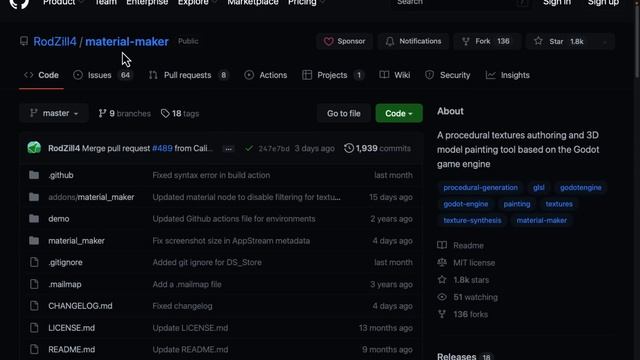640x360 pixels.
Task: Click the bell icon in Notifications
Action: click(x=390, y=41)
